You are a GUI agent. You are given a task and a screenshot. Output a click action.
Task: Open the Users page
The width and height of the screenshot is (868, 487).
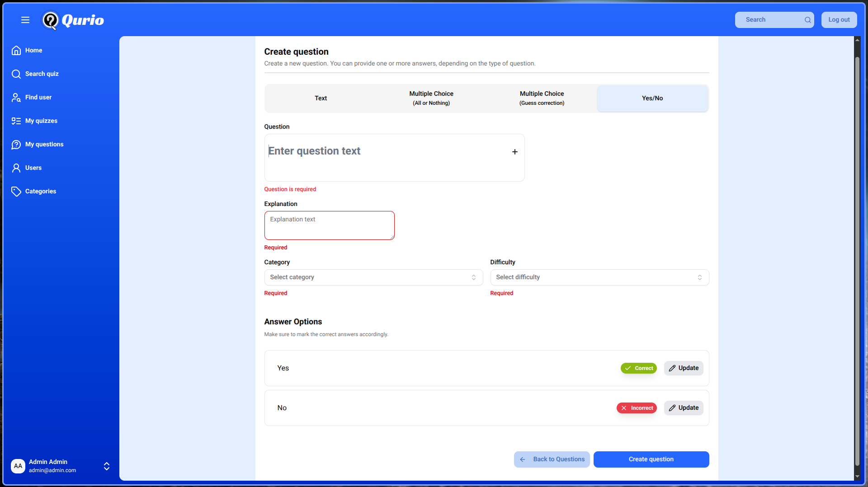pos(33,168)
